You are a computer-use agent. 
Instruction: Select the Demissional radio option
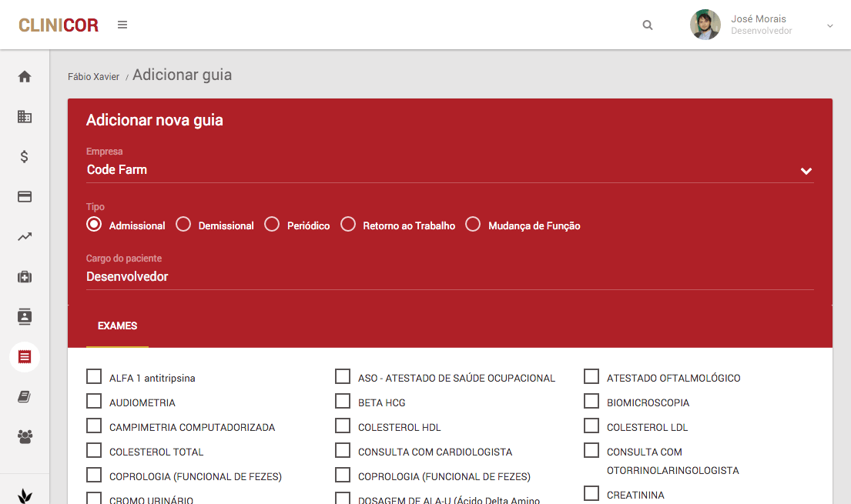[183, 225]
